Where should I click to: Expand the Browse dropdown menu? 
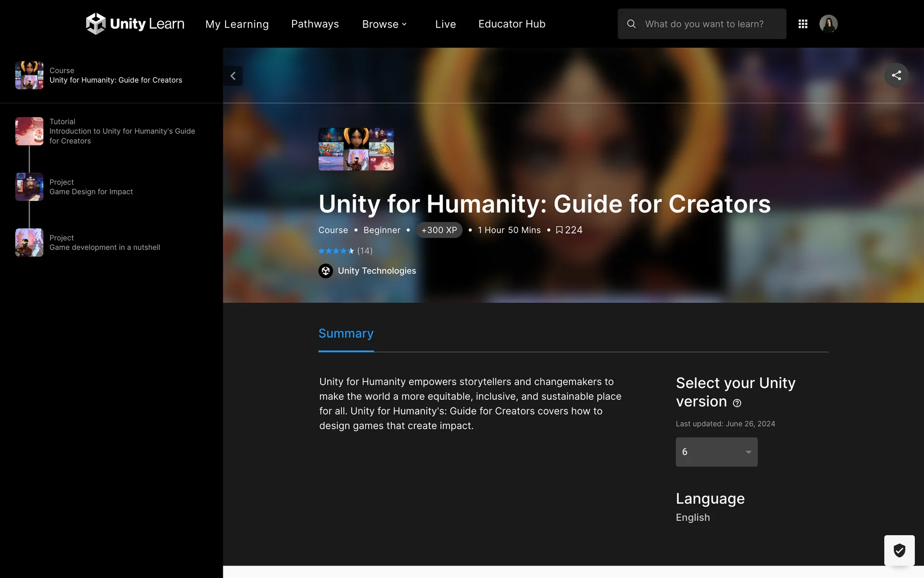point(384,24)
